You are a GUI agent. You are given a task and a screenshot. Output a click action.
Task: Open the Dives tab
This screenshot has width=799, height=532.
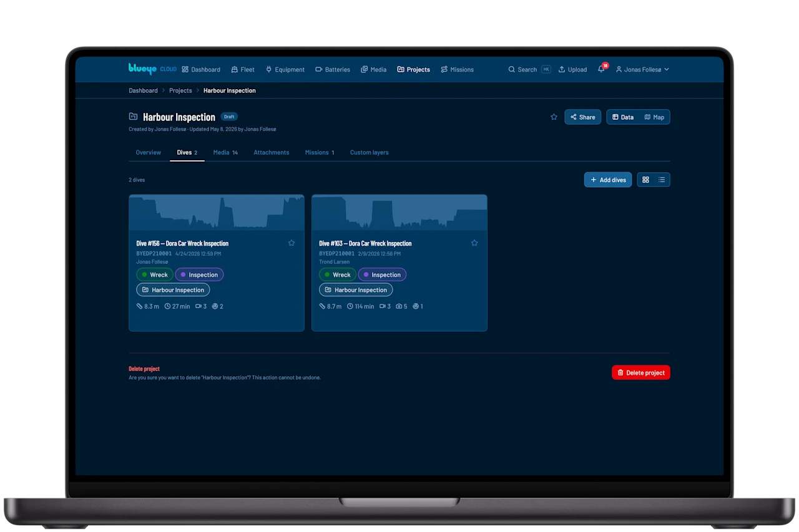click(x=187, y=152)
